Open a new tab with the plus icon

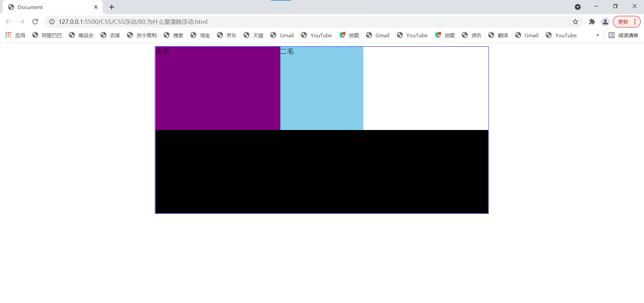(x=112, y=7)
